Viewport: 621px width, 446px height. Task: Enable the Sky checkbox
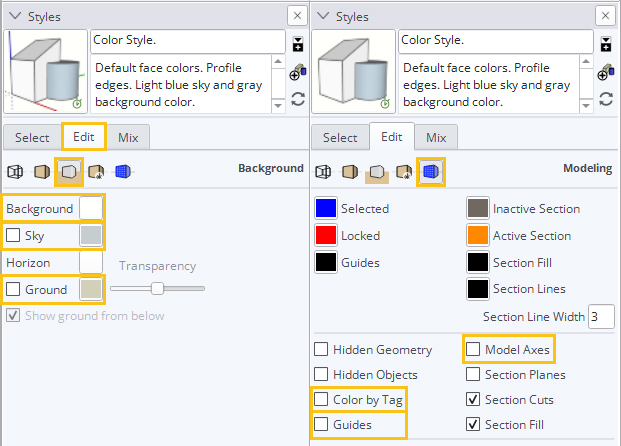(x=14, y=235)
